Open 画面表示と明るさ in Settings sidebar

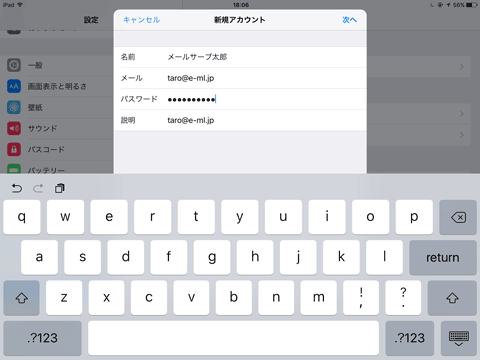coord(57,86)
